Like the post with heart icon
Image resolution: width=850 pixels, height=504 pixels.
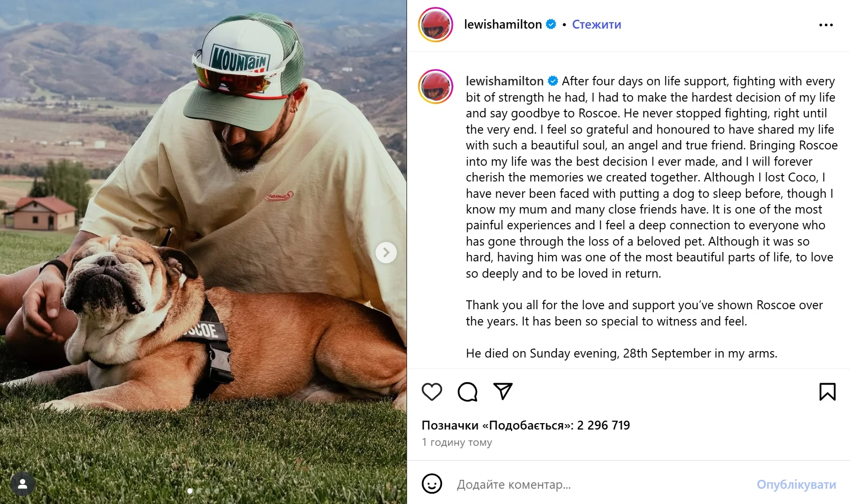coord(432,392)
